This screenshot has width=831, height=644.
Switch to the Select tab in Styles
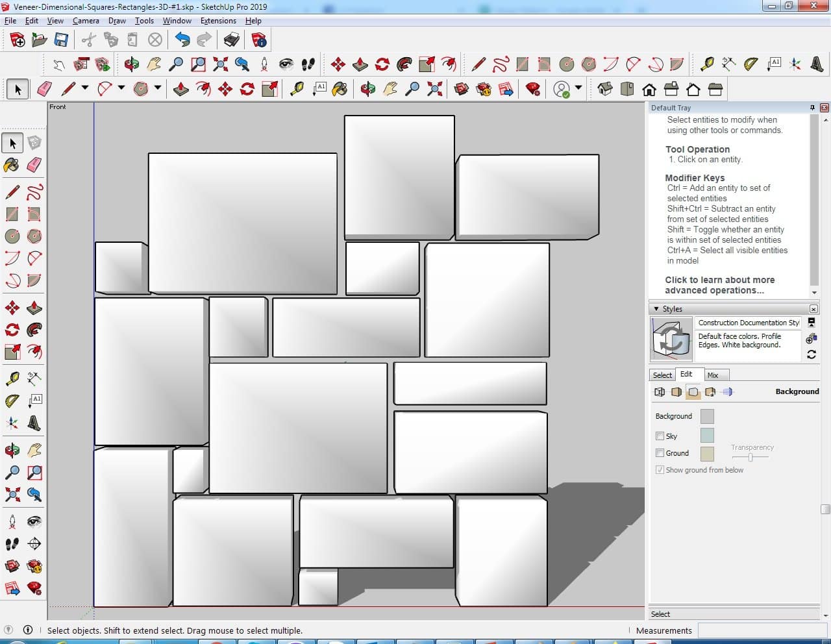point(662,375)
